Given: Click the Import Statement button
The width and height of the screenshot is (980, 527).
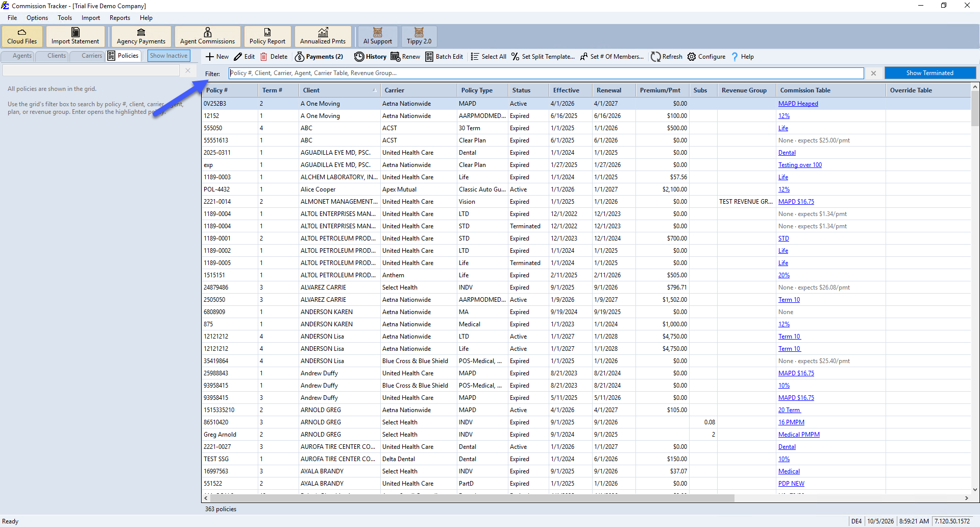Looking at the screenshot, I should [75, 36].
